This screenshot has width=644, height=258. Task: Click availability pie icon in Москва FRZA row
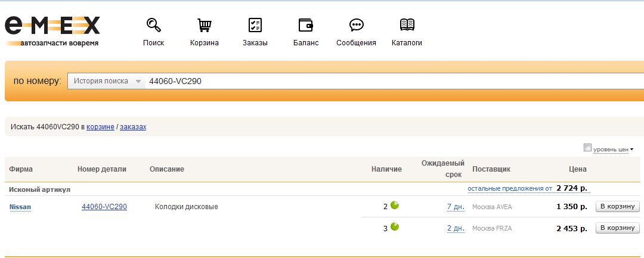[x=395, y=226]
